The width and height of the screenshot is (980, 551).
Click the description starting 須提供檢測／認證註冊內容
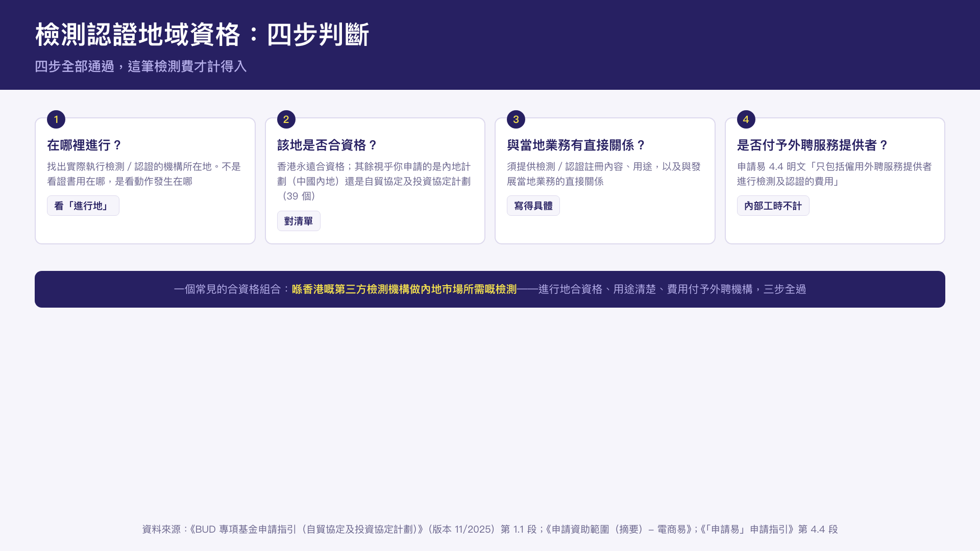[604, 174]
